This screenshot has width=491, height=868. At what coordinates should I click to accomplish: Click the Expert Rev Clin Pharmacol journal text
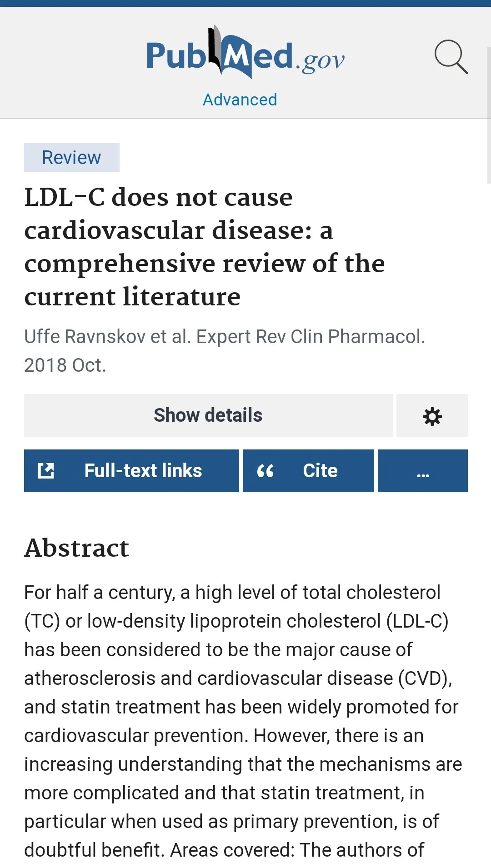(311, 337)
